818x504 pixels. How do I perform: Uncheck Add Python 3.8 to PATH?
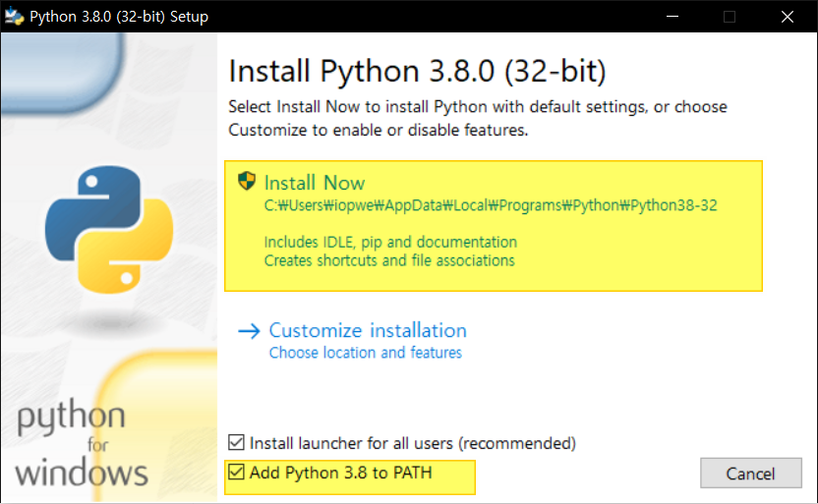coord(236,473)
